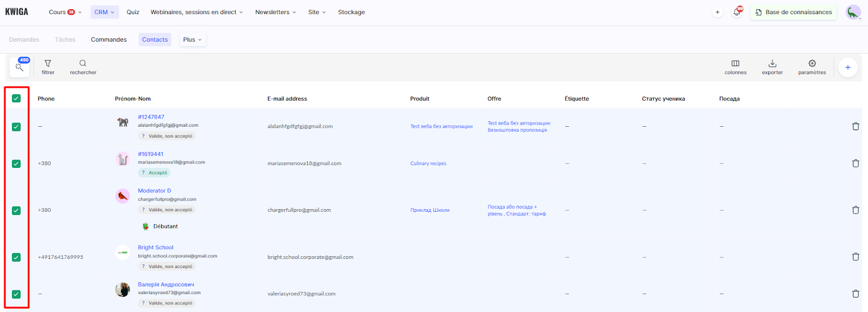Screen dimensions: 868x312
Task: Switch to the Commandes tab
Action: pos(108,40)
